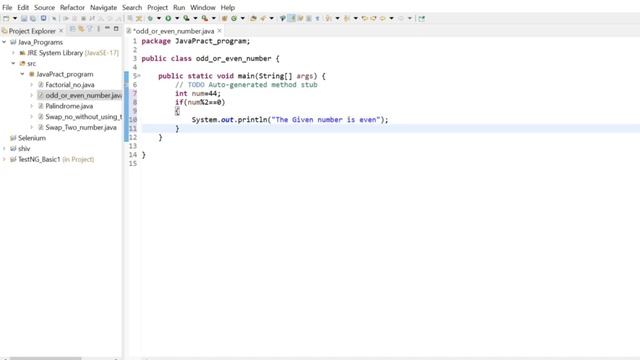Screen dimensions: 640x360
Task: Expand the Palindrome.java node
Action: (31, 106)
